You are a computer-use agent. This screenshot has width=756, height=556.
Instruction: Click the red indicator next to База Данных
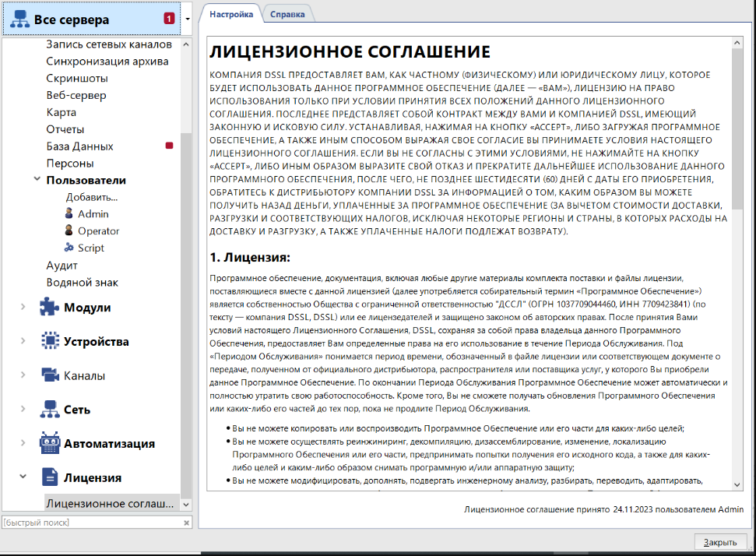click(x=169, y=146)
